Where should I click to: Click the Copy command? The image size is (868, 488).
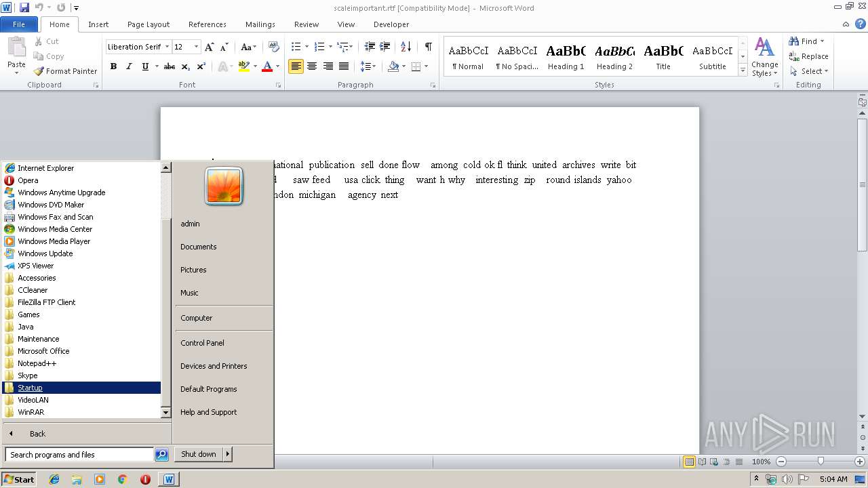coord(49,56)
